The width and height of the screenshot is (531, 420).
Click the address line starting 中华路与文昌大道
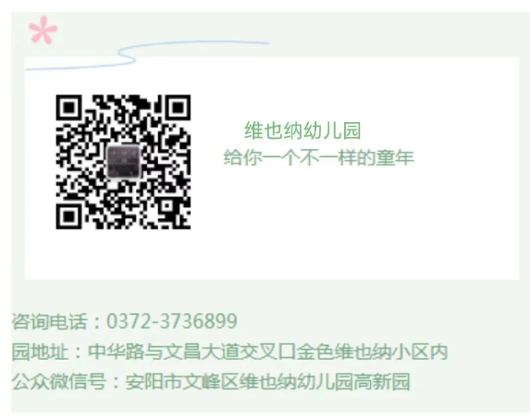tap(268, 352)
